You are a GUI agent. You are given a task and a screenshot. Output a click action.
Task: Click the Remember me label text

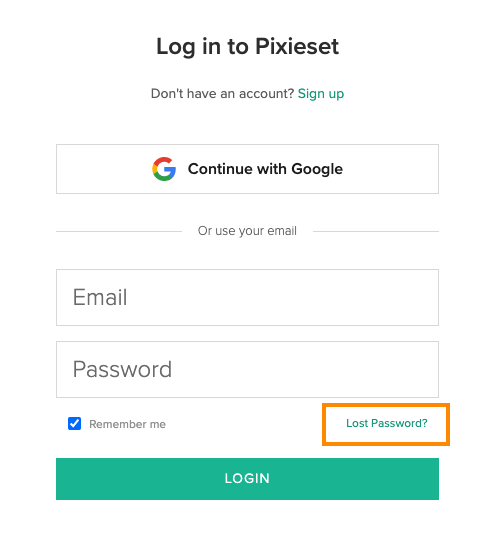127,424
